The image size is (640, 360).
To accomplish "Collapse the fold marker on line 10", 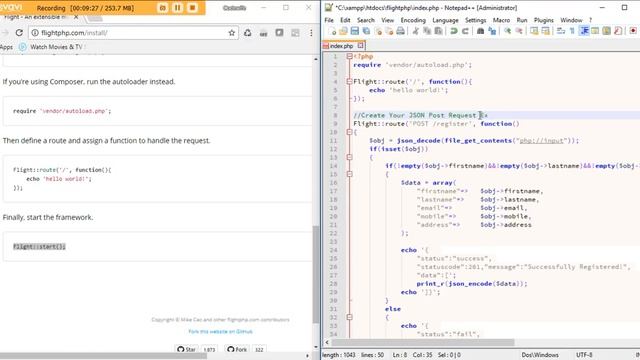I will (349, 132).
